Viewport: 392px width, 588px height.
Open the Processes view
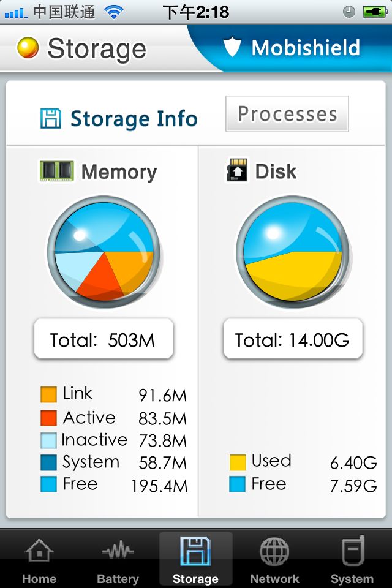pyautogui.click(x=287, y=114)
